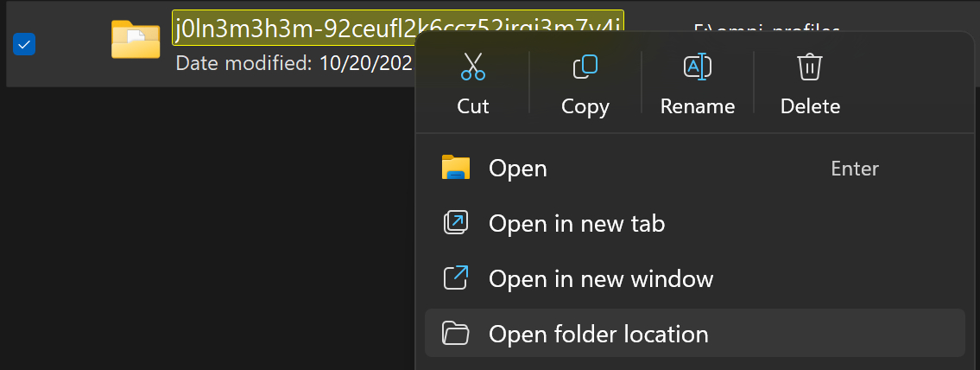Choose the Open in new window label
The image size is (980, 370).
pos(601,279)
